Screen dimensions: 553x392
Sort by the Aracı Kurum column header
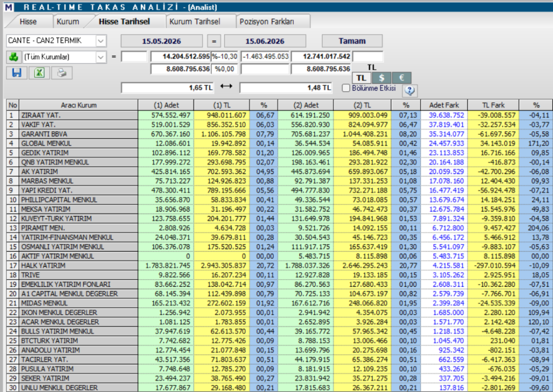click(x=78, y=105)
